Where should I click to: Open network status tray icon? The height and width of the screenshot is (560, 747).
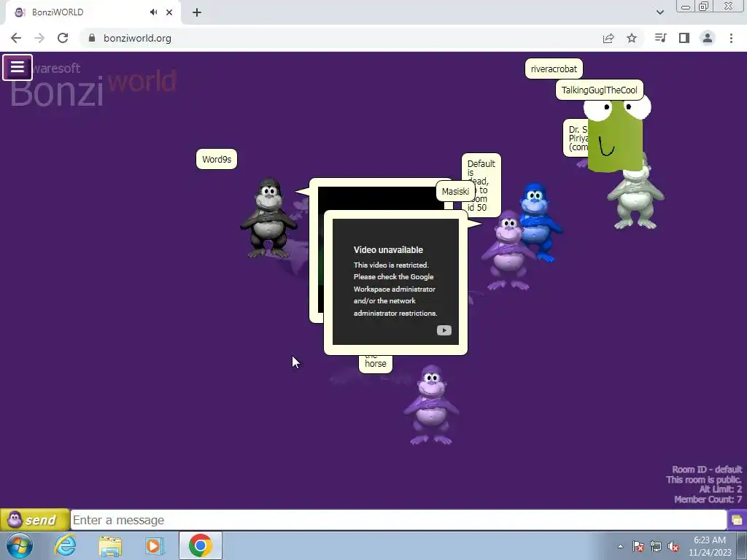click(656, 547)
